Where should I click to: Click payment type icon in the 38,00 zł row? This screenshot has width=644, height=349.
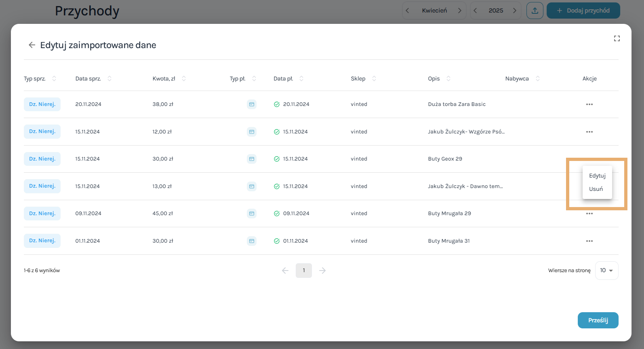[252, 104]
